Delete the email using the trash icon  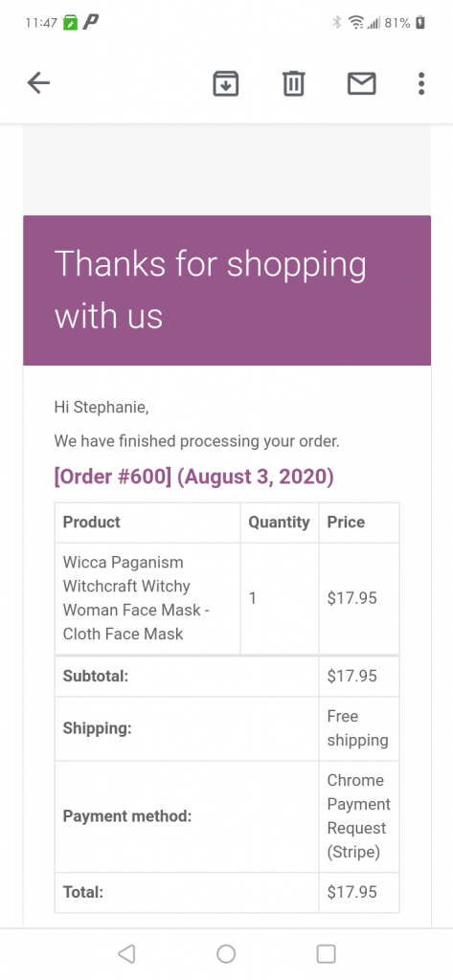pyautogui.click(x=293, y=83)
